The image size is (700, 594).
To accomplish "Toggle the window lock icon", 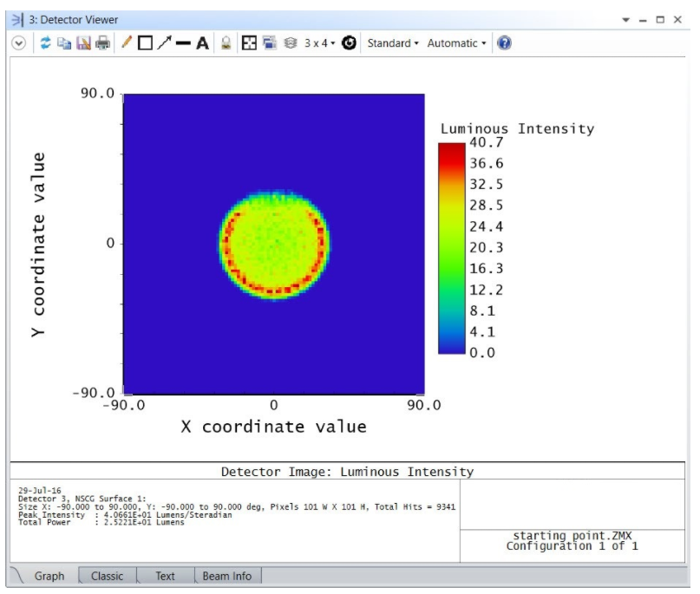I will pyautogui.click(x=226, y=43).
